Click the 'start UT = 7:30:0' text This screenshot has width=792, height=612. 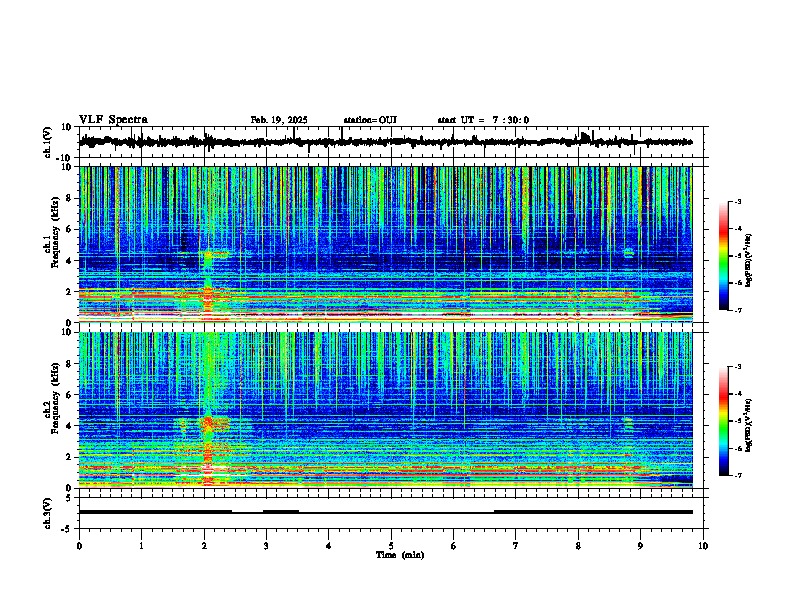click(x=483, y=120)
